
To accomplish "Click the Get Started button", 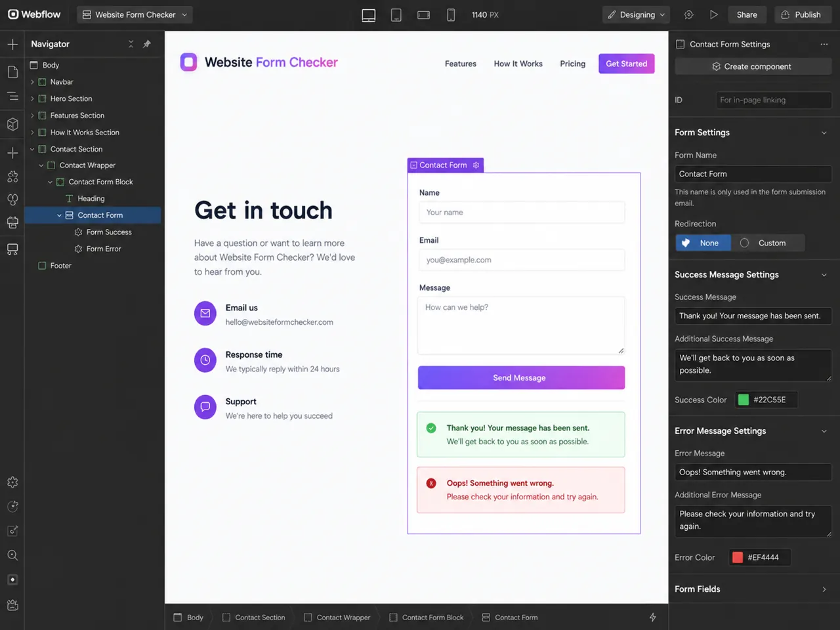I will (626, 64).
